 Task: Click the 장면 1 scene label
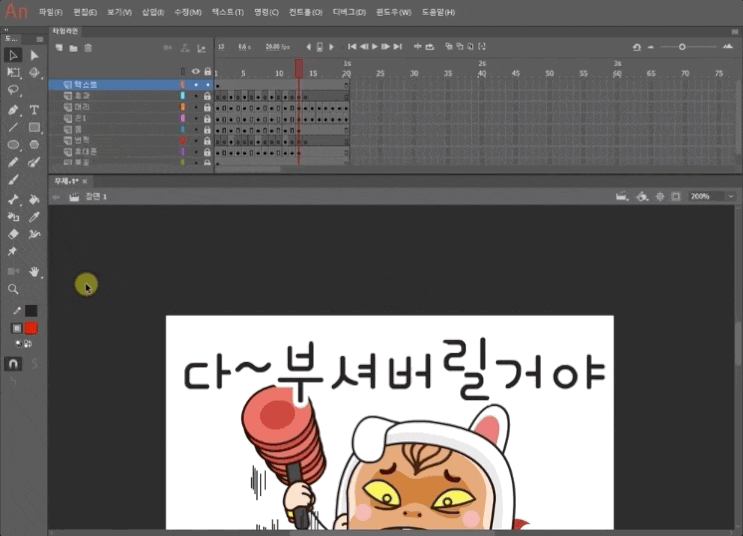(x=96, y=196)
